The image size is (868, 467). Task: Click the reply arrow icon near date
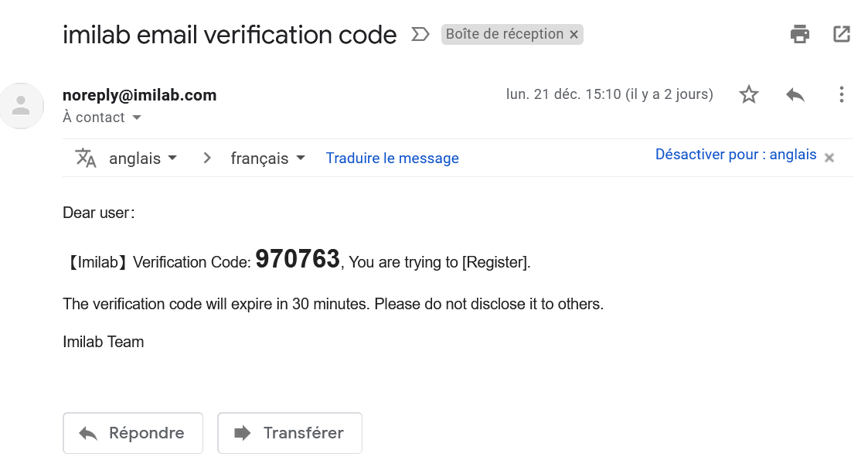(x=795, y=95)
